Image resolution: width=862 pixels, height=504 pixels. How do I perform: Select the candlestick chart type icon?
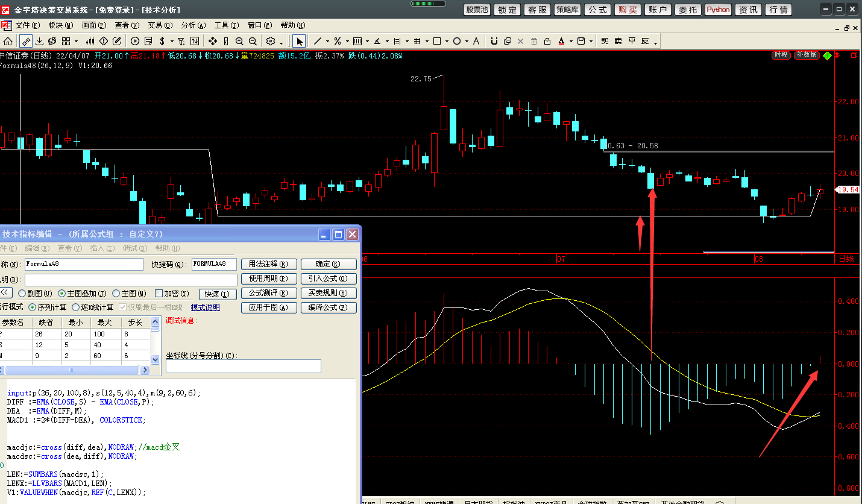pos(90,41)
